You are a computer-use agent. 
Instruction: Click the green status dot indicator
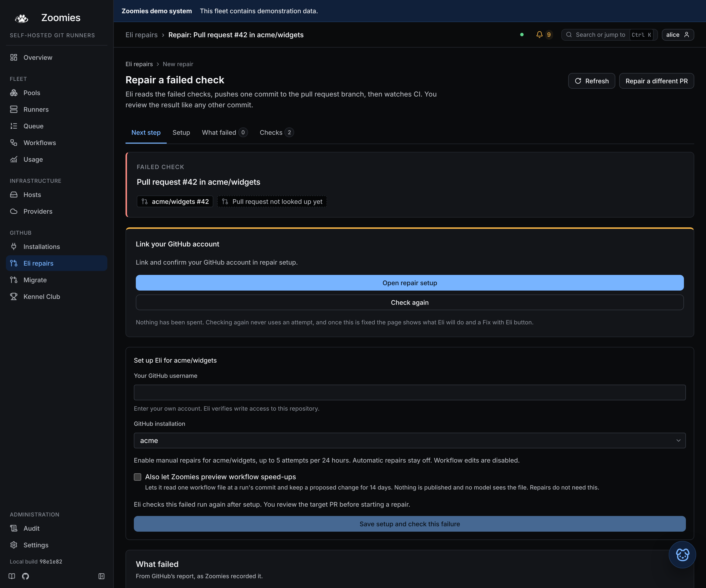522,35
